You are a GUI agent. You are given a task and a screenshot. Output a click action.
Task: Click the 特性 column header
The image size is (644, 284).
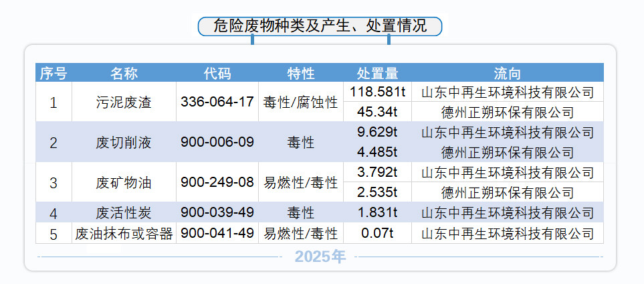(x=300, y=73)
